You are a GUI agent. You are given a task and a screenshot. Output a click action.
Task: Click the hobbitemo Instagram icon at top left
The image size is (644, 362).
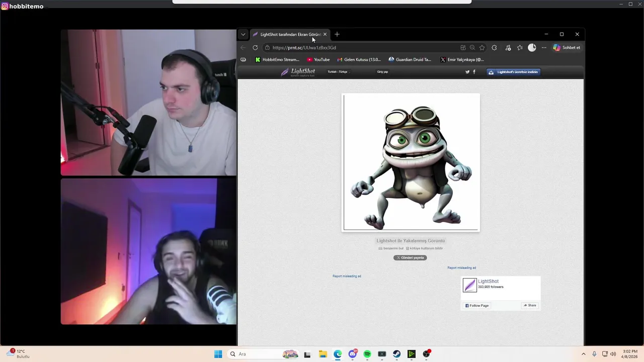(5, 6)
